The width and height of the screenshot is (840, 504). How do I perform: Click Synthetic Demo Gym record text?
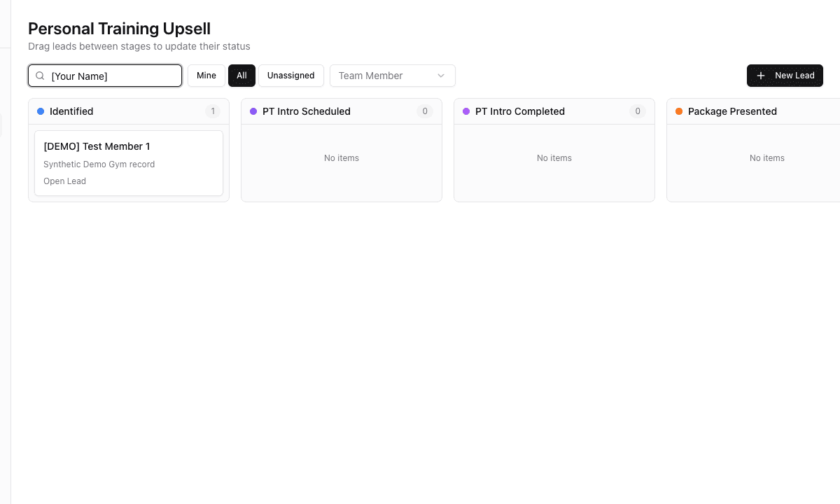pos(99,164)
